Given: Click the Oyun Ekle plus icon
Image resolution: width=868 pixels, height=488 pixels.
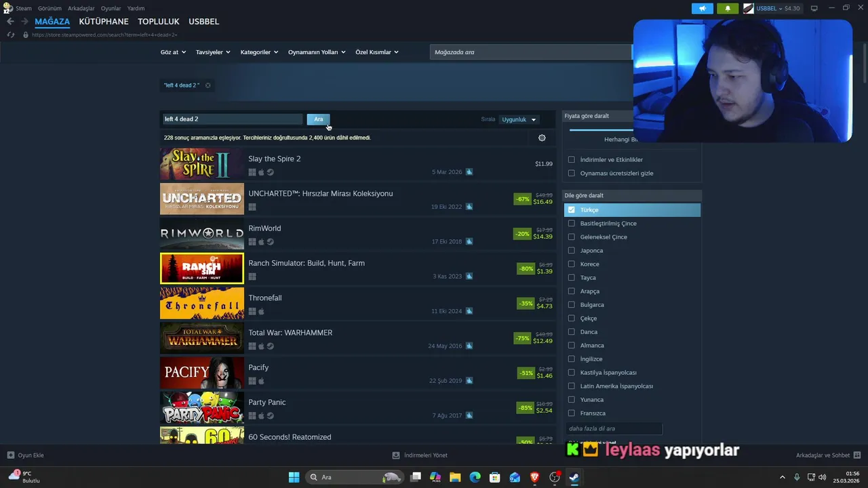Looking at the screenshot, I should tap(11, 455).
